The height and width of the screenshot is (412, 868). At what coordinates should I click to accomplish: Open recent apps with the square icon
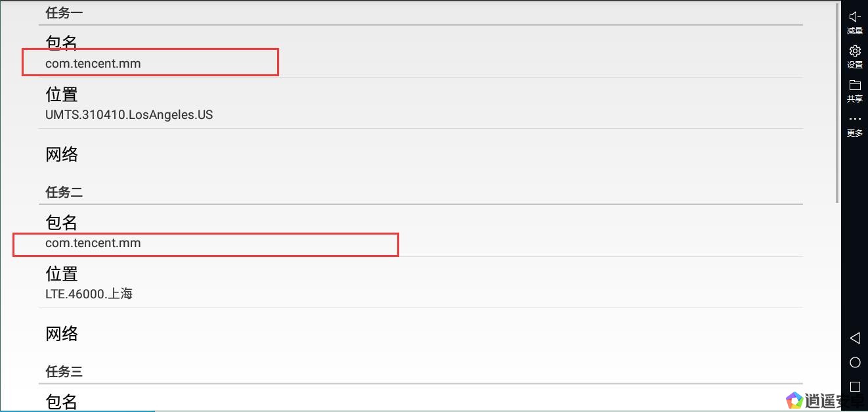[x=855, y=386]
